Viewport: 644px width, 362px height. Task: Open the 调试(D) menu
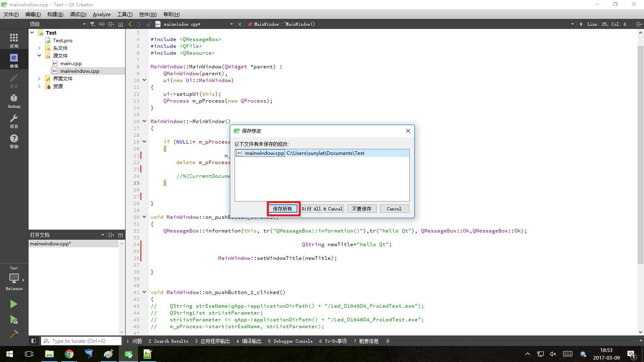pyautogui.click(x=78, y=14)
